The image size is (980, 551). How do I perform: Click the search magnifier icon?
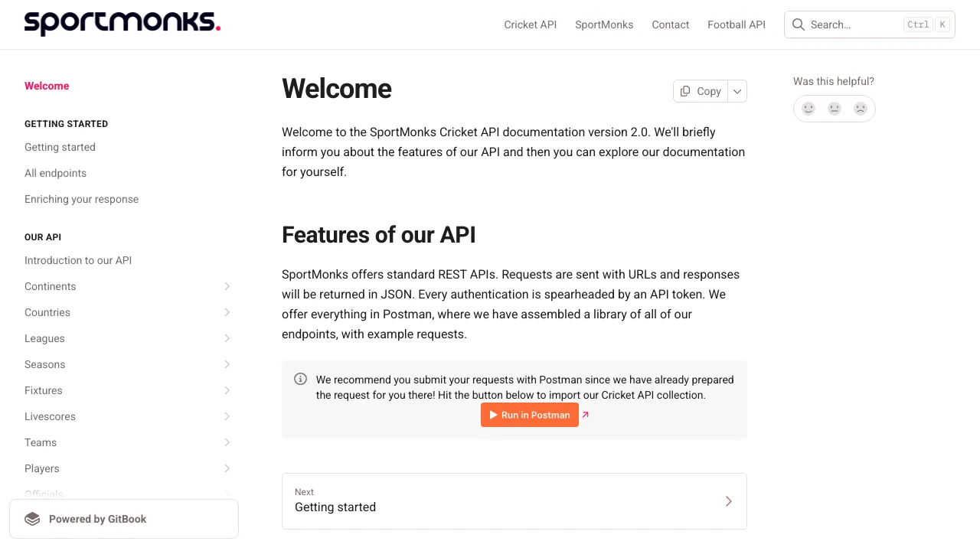click(799, 24)
